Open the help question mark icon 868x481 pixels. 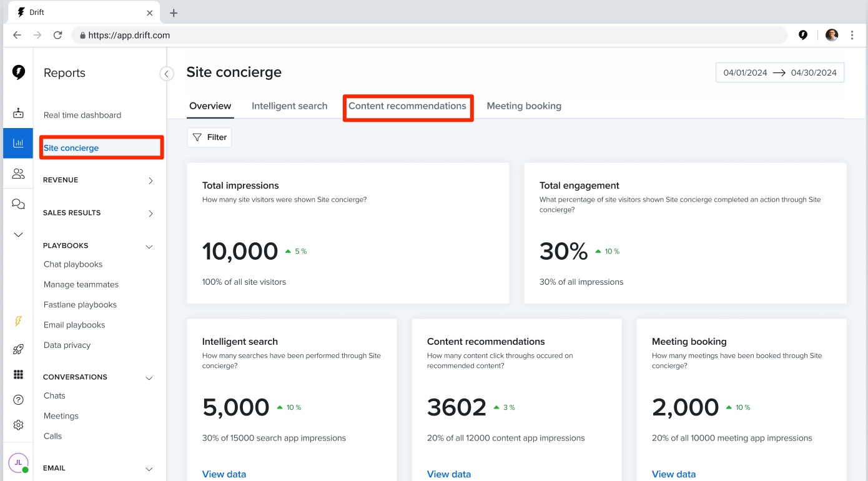coord(18,400)
